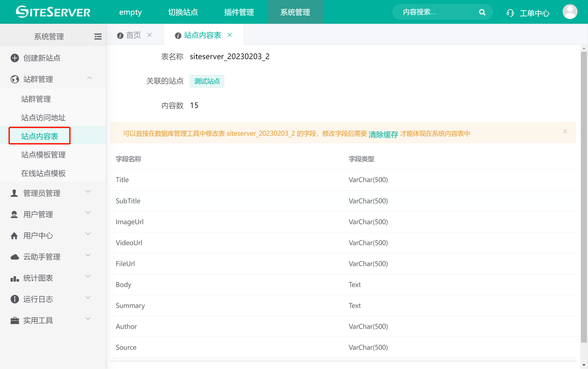This screenshot has height=369, width=588.
Task: Click the 工单中心 headset icon
Action: point(510,12)
